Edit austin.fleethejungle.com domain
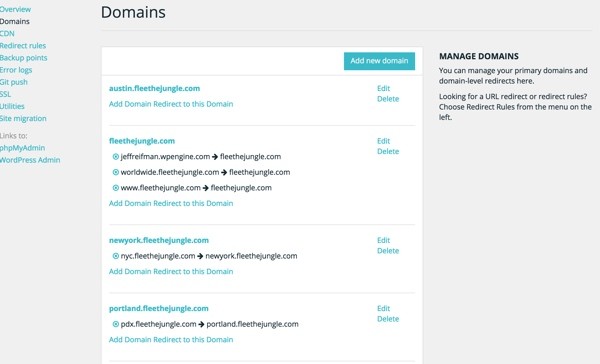 pos(383,88)
